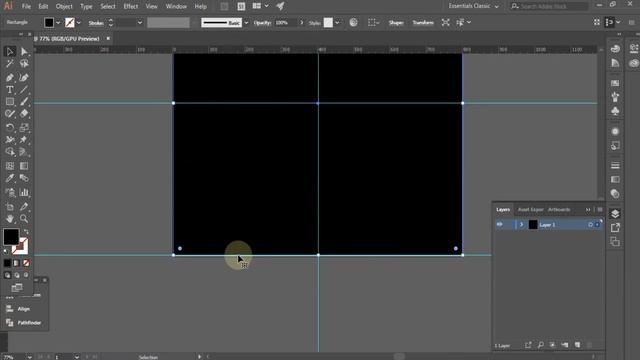Swap fill and stroke colors
640x360 pixels.
(x=26, y=232)
